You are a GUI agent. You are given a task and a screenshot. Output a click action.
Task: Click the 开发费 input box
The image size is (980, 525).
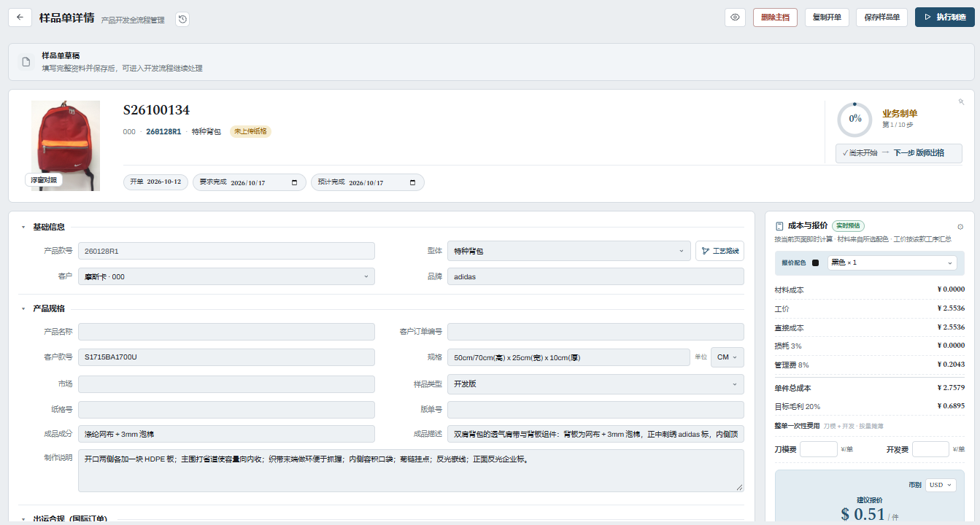coord(931,449)
